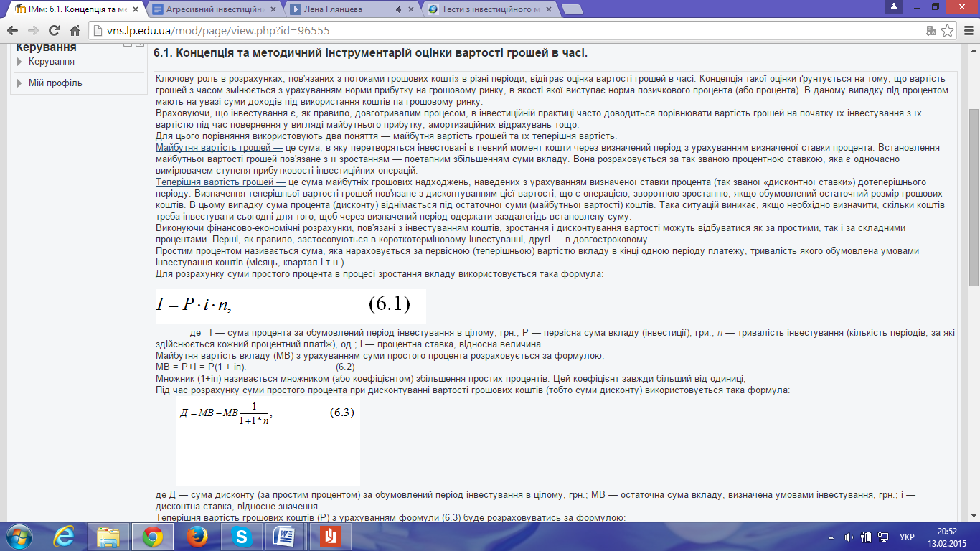Viewport: 980px width, 551px height.
Task: Switch to the Агресивний інвестиційн tab
Action: pyautogui.click(x=212, y=9)
